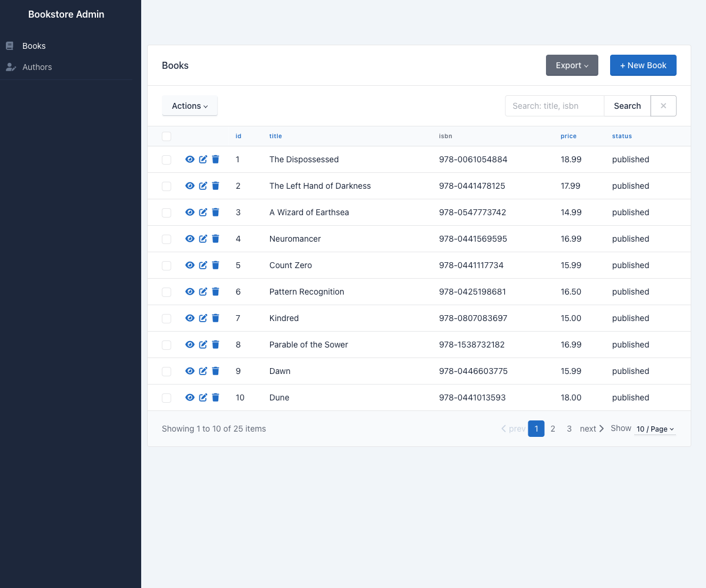Change the 10 / Page size selector

click(x=655, y=429)
